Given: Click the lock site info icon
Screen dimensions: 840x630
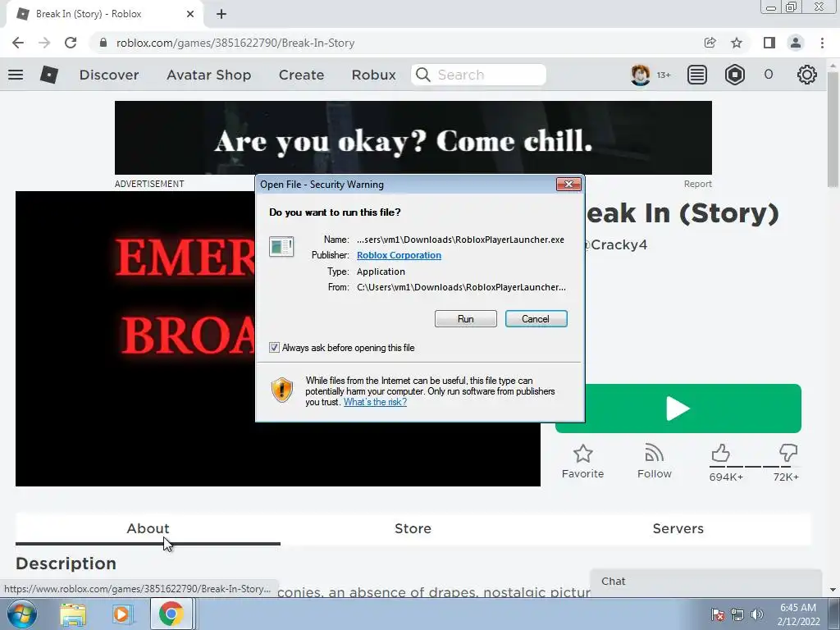Looking at the screenshot, I should pyautogui.click(x=103, y=43).
